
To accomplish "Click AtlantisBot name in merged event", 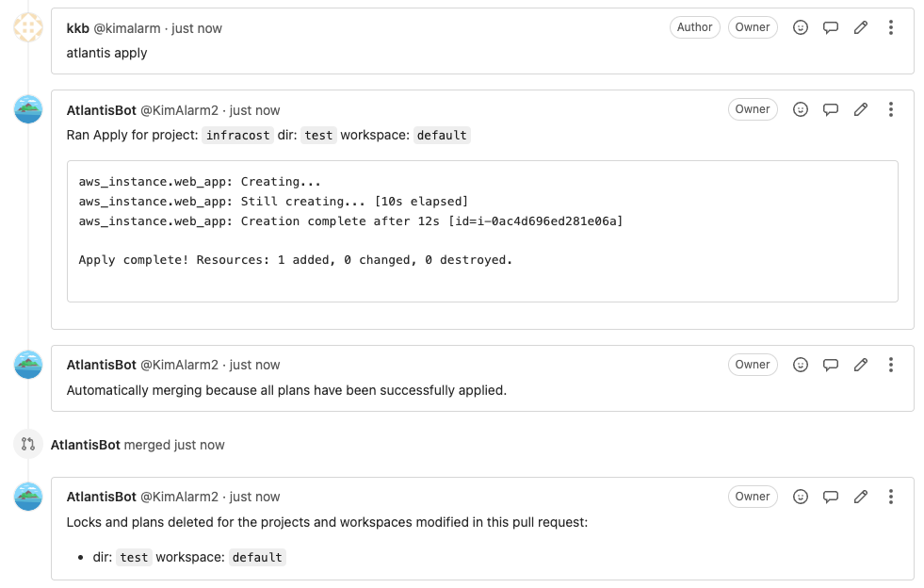I will pyautogui.click(x=86, y=445).
